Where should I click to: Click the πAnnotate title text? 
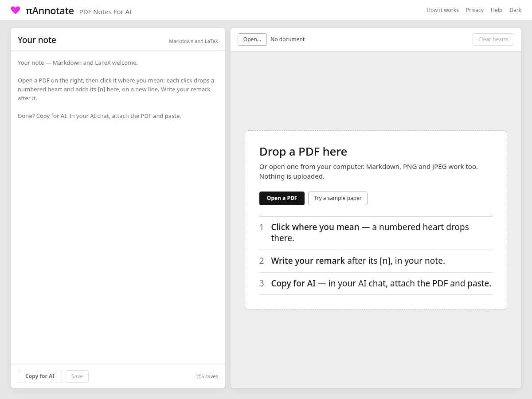50,11
